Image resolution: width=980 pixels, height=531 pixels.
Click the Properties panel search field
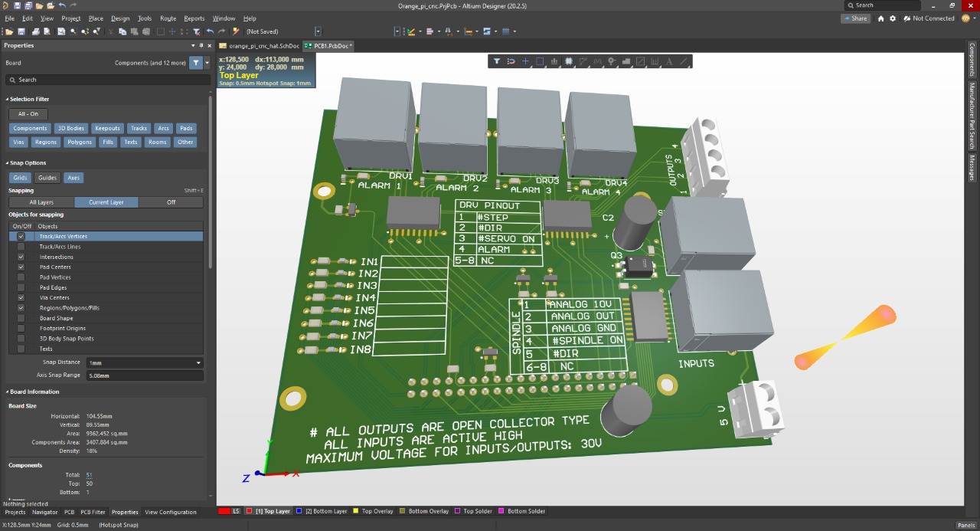[107, 80]
